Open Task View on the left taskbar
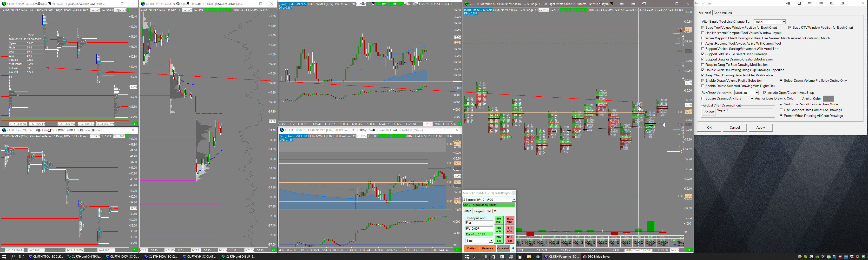This screenshot has width=868, height=260. 22,257
